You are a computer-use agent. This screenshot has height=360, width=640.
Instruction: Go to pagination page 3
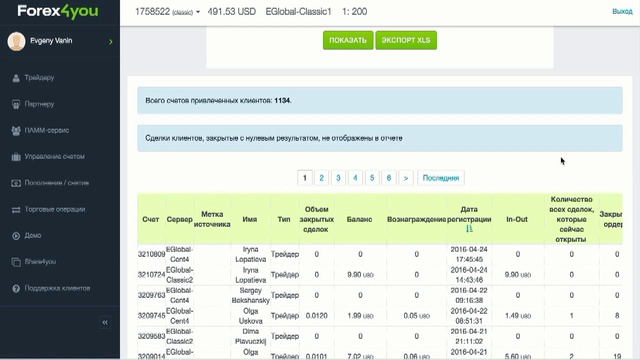pyautogui.click(x=338, y=178)
